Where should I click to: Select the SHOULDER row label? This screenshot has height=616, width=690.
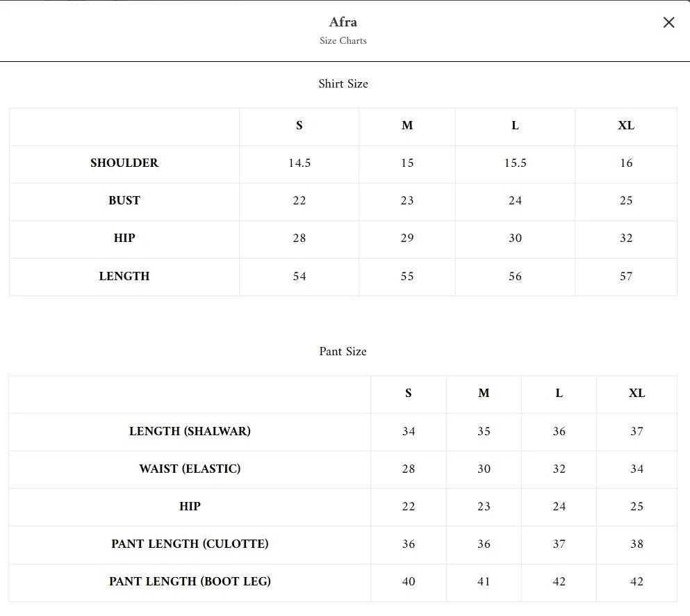tap(124, 163)
